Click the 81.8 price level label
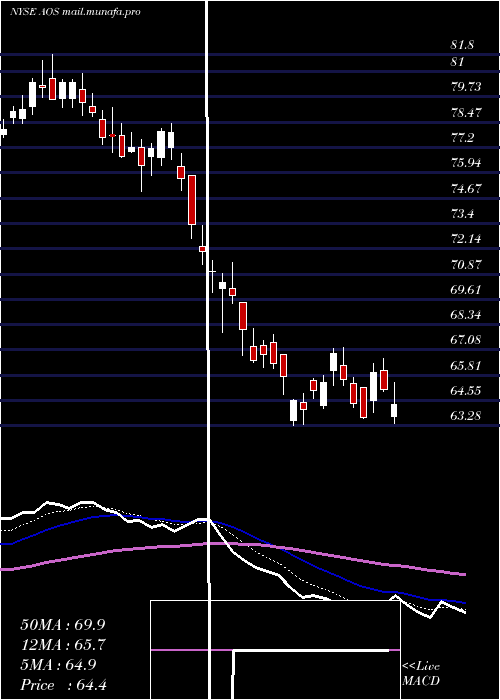Viewport: 500px width, 700px height. pos(462,45)
